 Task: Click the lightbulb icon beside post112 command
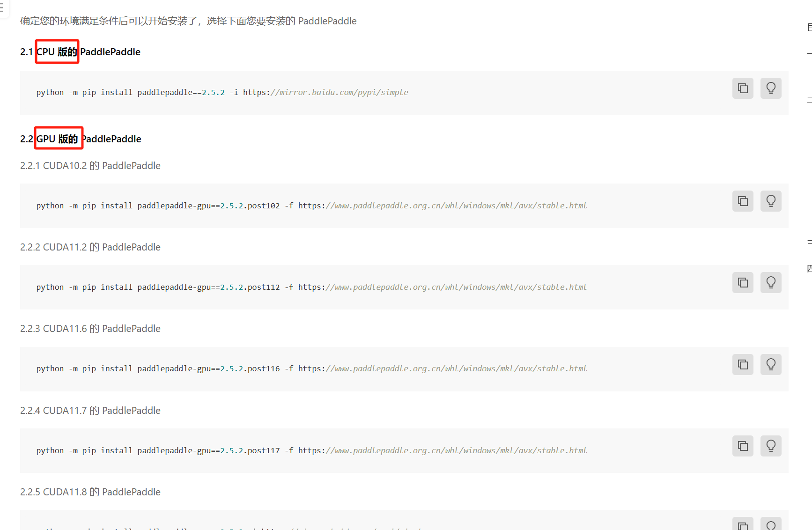771,282
